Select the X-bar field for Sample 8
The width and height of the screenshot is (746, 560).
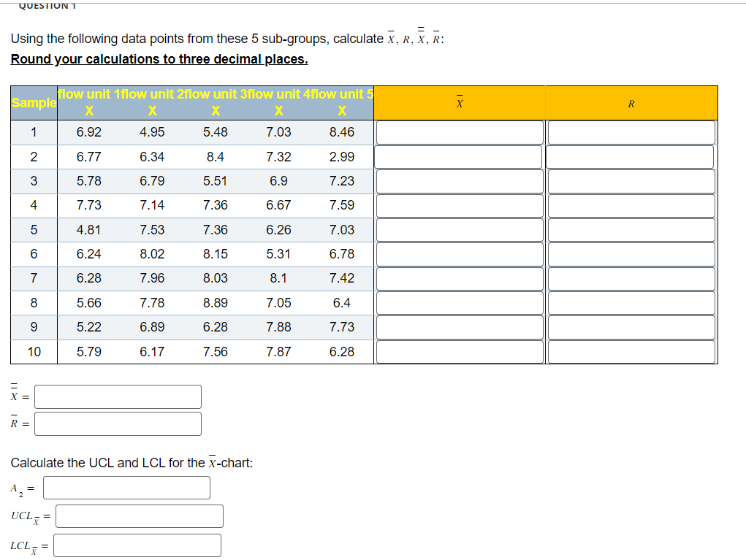coord(459,302)
